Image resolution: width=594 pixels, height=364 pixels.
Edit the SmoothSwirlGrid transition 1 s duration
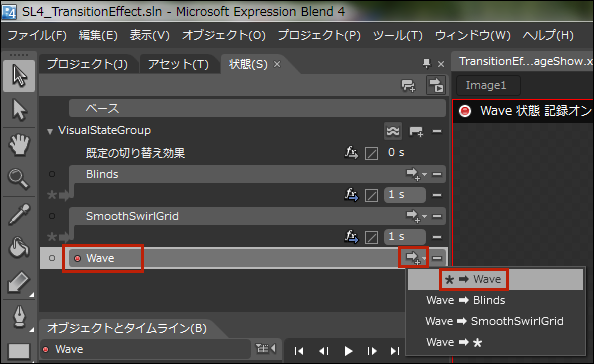pos(405,237)
